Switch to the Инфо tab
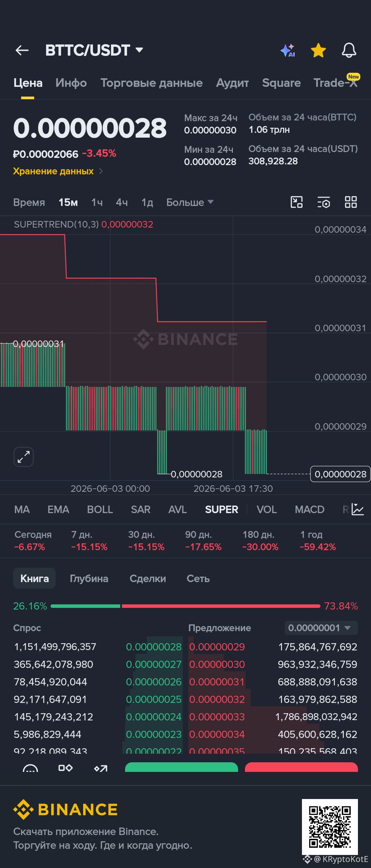 coord(71,83)
